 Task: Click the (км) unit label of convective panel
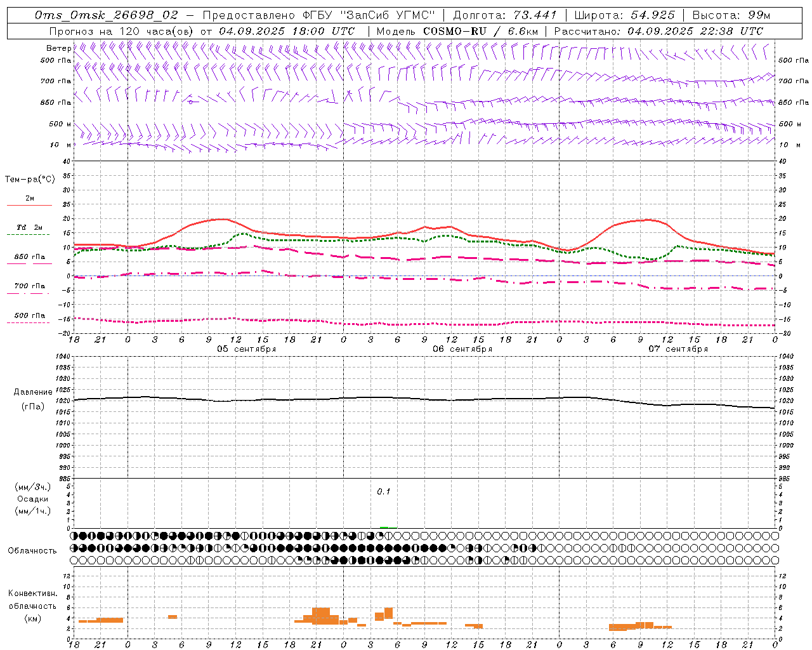(x=32, y=618)
